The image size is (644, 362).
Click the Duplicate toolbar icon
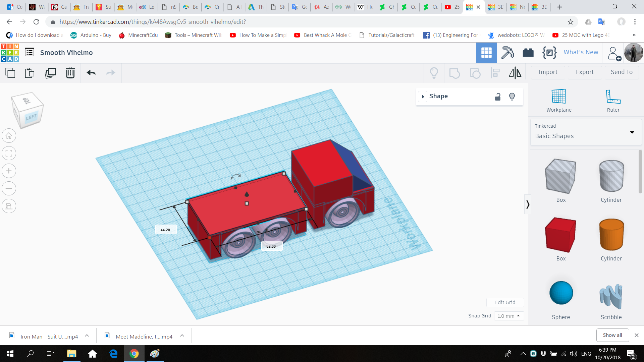[x=50, y=73]
